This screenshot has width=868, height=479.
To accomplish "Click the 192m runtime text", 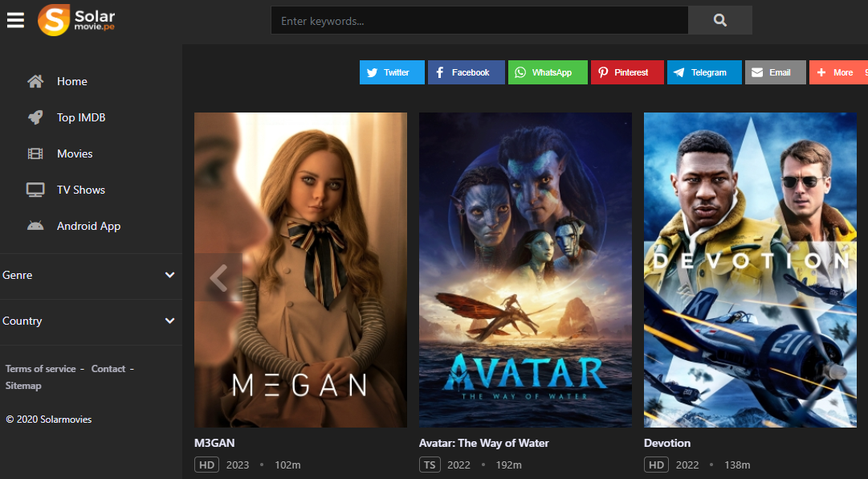I will click(509, 465).
